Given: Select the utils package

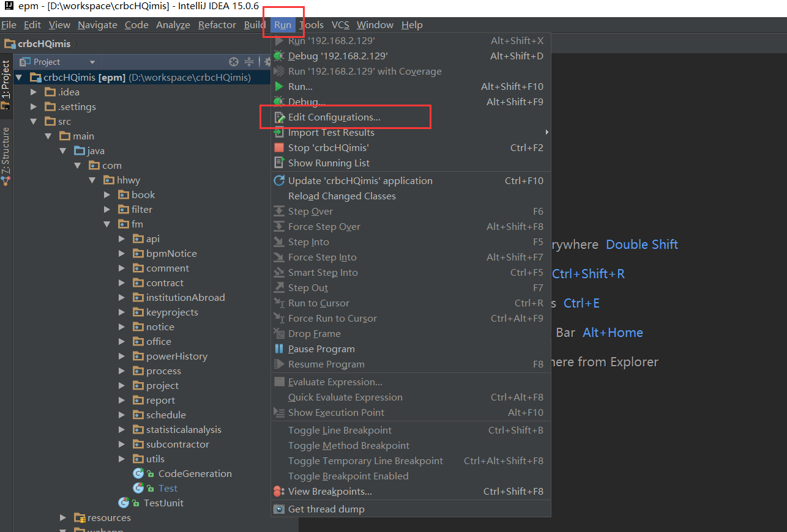Looking at the screenshot, I should tap(155, 459).
